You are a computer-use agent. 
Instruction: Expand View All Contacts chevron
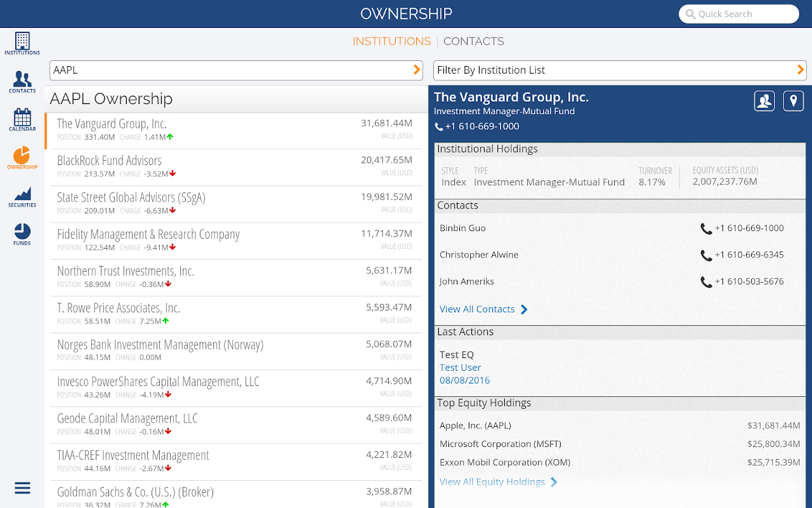[524, 309]
